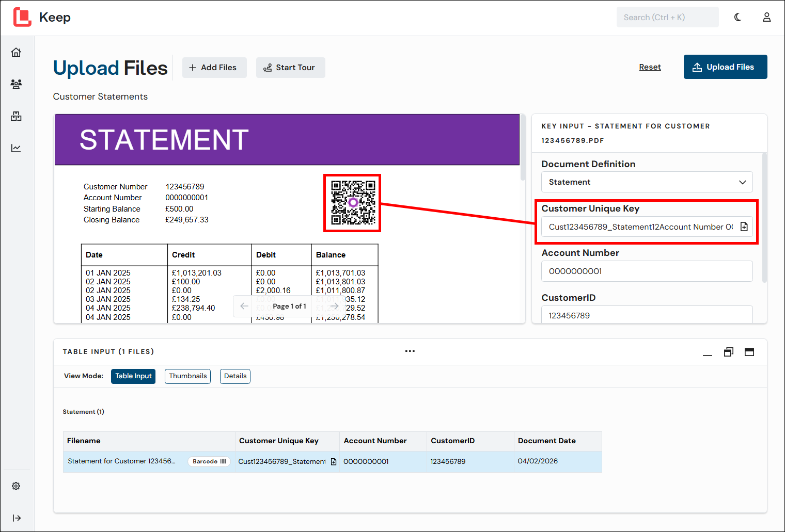Open the analytics chart sidebar icon
Image resolution: width=785 pixels, height=532 pixels.
click(x=17, y=148)
